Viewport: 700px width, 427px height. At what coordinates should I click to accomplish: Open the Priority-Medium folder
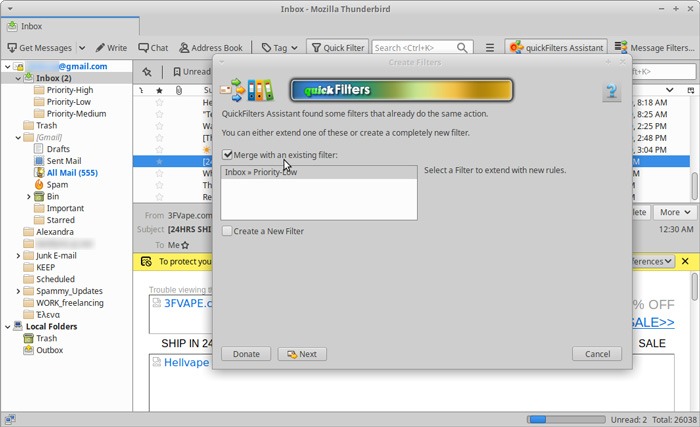coord(76,114)
